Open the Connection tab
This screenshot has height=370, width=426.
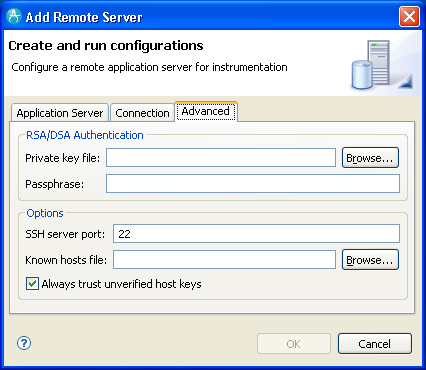pyautogui.click(x=142, y=113)
